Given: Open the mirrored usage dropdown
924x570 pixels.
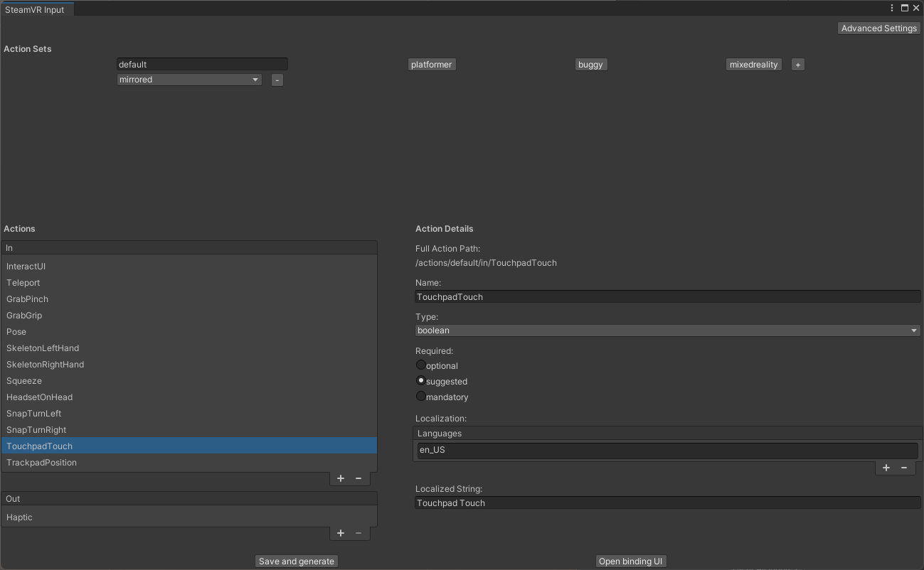Looking at the screenshot, I should point(189,80).
